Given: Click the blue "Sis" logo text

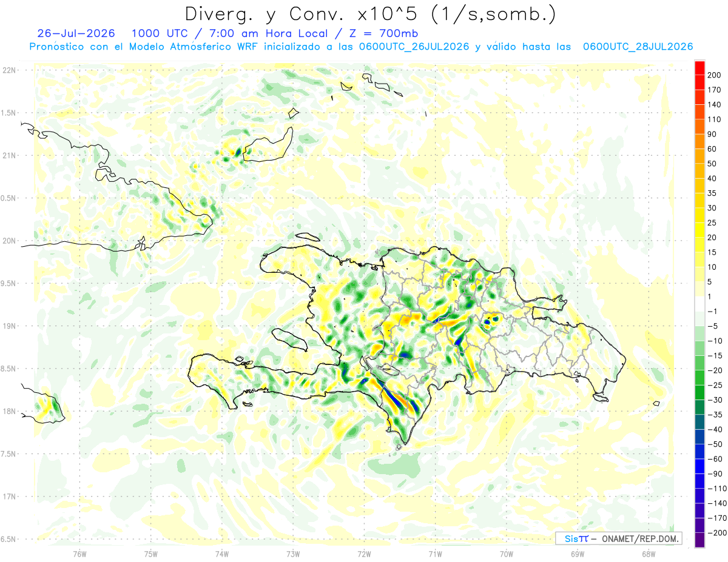Looking at the screenshot, I should (x=571, y=538).
